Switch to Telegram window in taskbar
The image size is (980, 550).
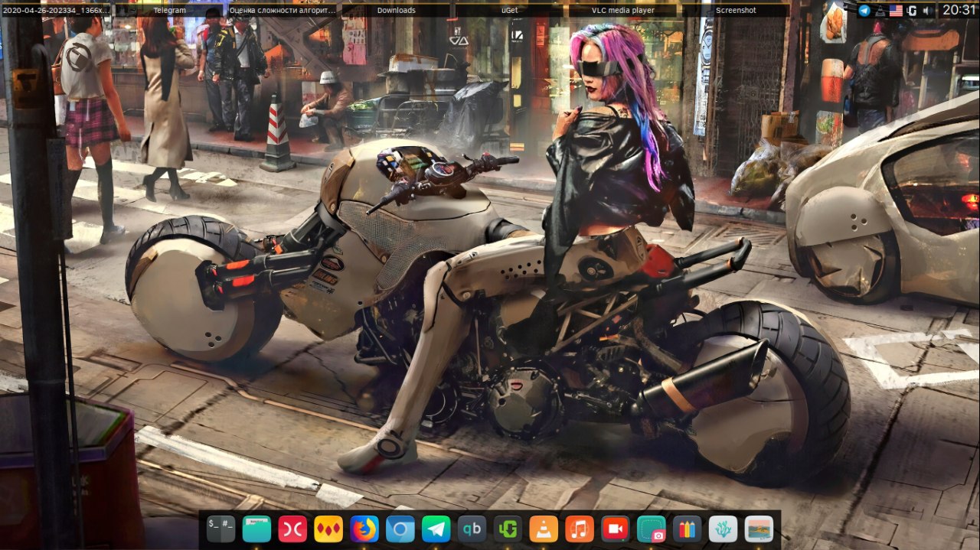pos(170,10)
